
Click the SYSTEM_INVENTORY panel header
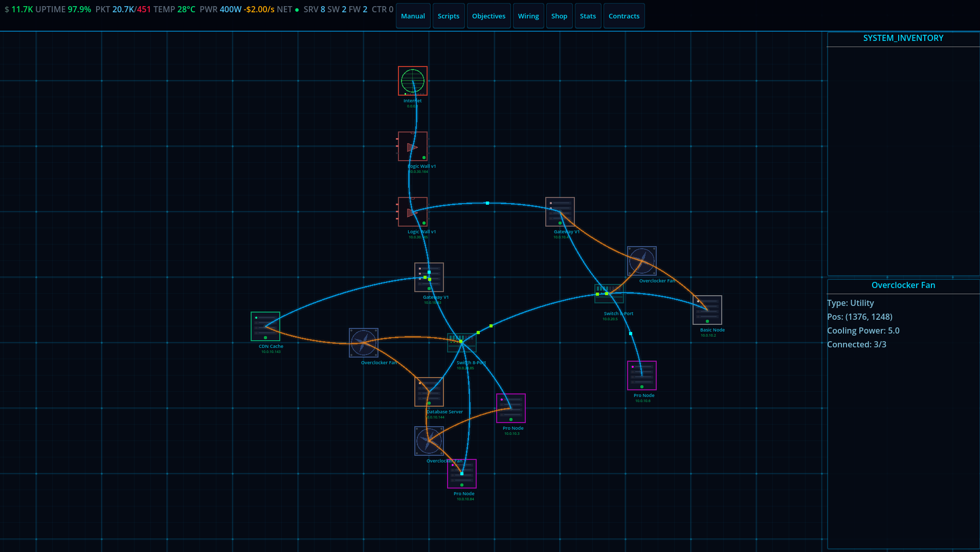(x=903, y=38)
